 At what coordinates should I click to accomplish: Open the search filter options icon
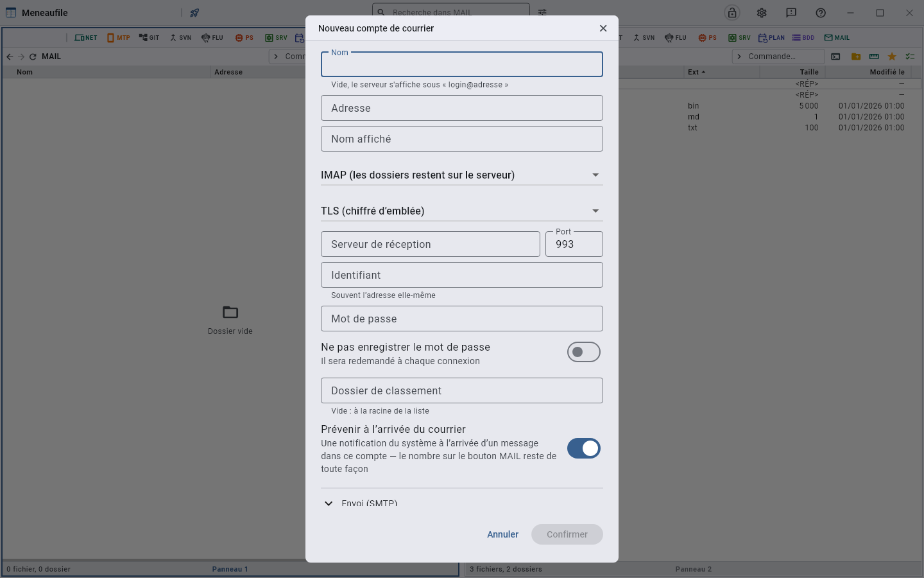point(542,13)
